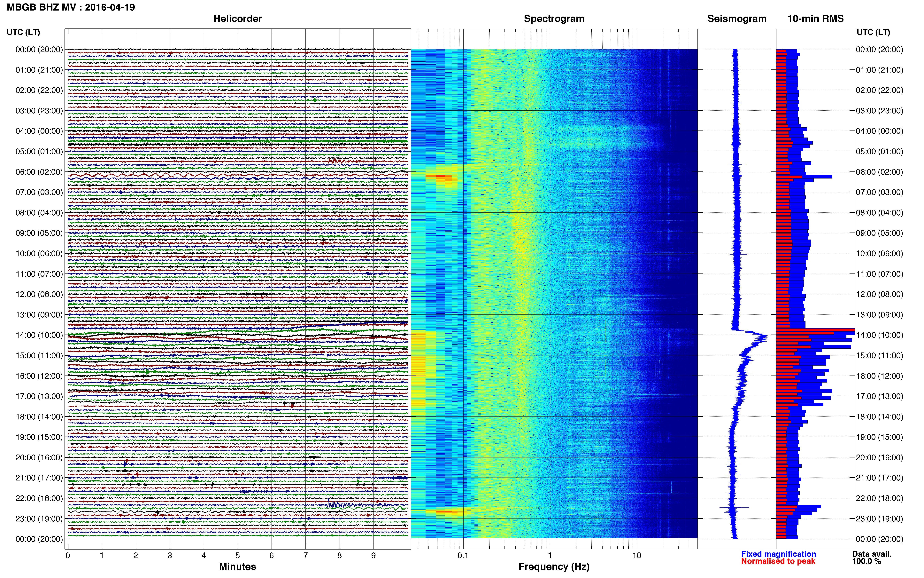Click the 'Data avail.' label

[x=872, y=554]
